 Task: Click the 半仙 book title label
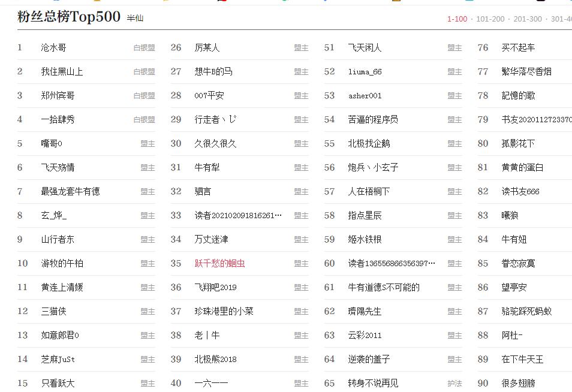135,19
